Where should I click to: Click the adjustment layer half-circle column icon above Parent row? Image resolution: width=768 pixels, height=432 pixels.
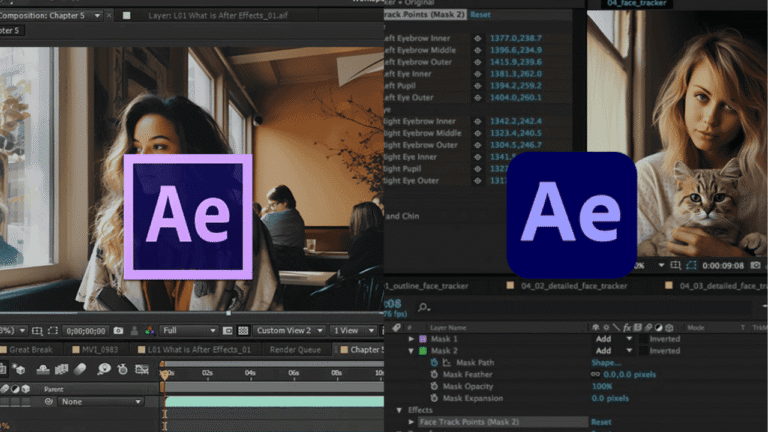pyautogui.click(x=15, y=389)
